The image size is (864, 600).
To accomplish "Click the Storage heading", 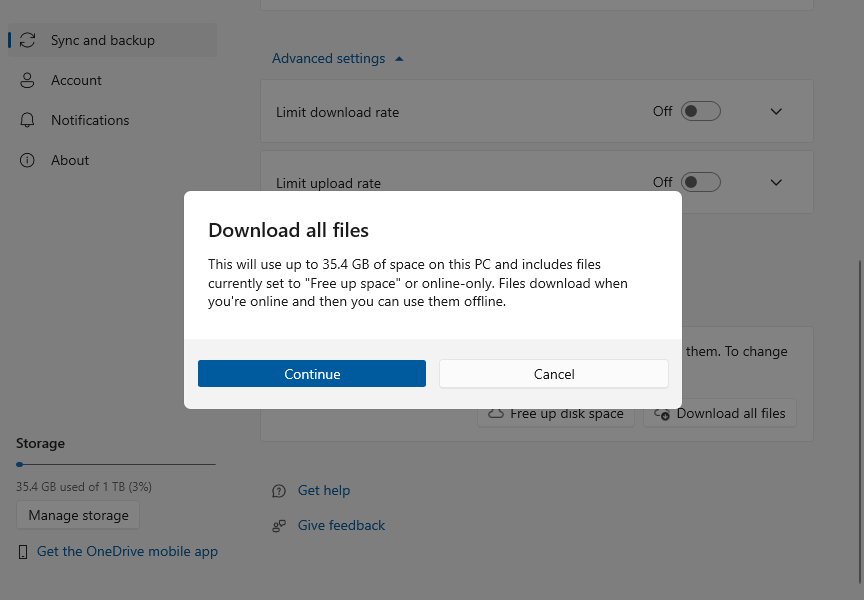I will tap(40, 443).
